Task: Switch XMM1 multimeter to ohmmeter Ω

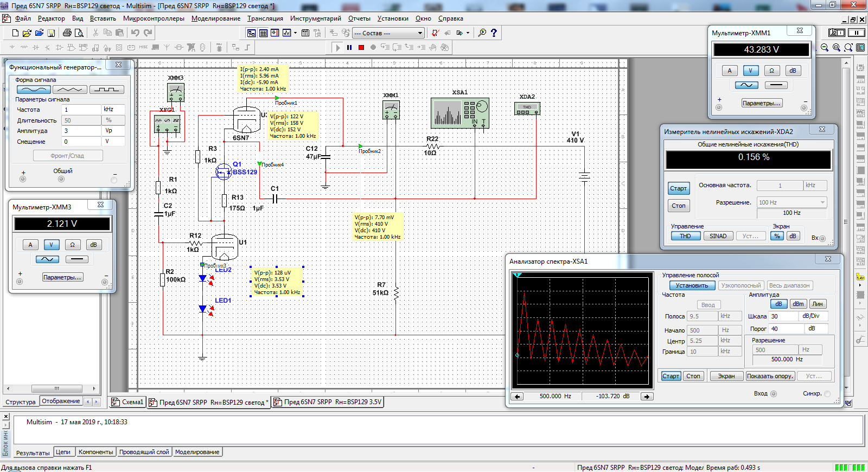Action: pyautogui.click(x=771, y=71)
